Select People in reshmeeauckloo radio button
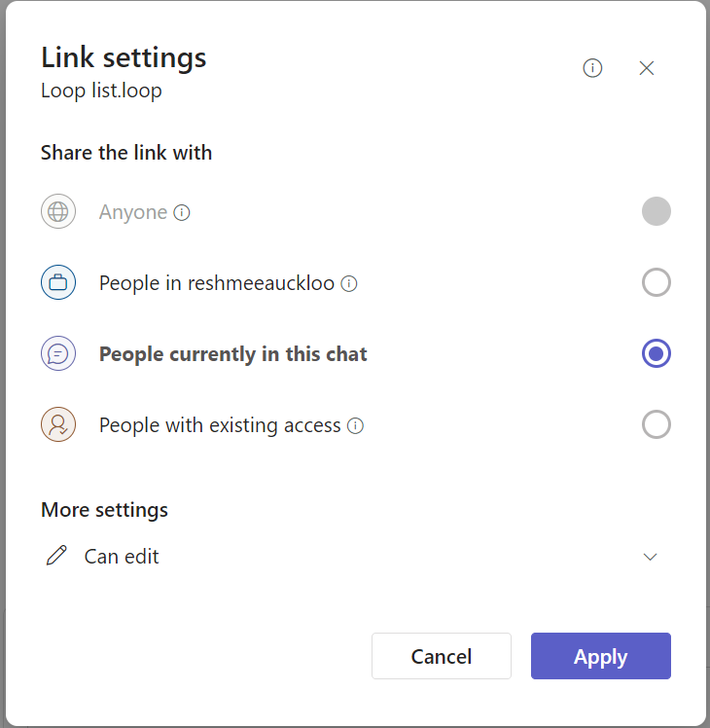 point(657,283)
